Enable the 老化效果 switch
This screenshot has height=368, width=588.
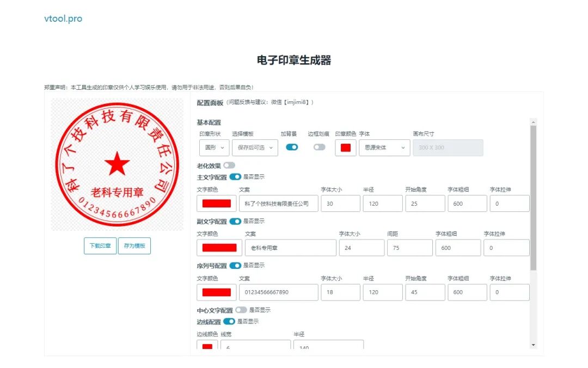pos(229,165)
